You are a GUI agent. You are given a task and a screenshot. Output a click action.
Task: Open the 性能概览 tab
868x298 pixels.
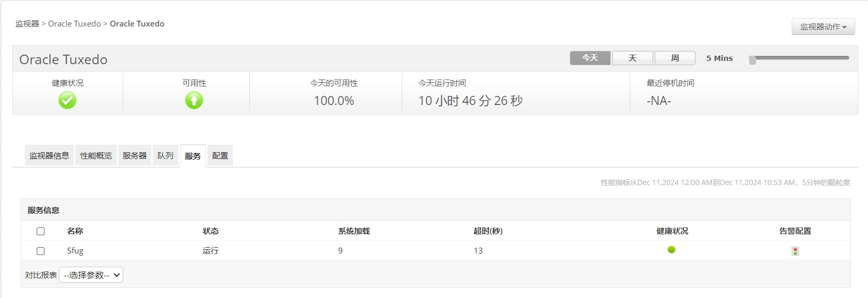pyautogui.click(x=96, y=155)
